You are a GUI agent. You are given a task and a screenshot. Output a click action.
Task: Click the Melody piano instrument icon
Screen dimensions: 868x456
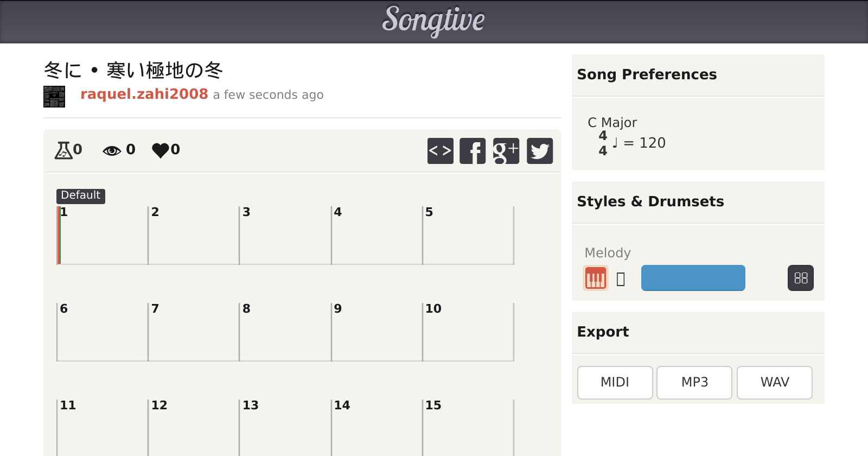tap(595, 278)
